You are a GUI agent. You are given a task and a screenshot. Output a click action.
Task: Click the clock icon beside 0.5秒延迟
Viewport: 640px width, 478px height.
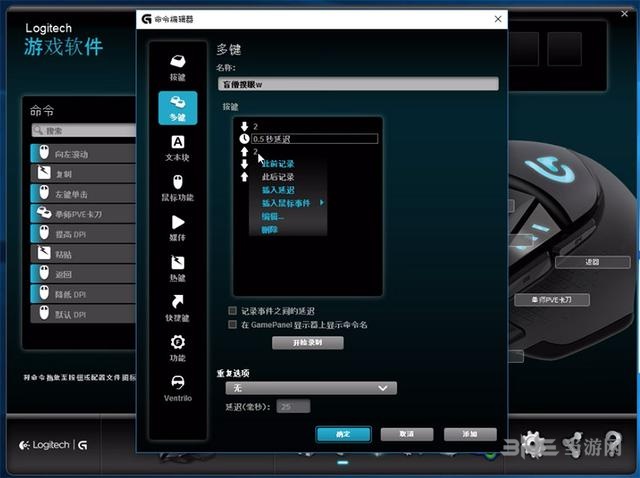(x=244, y=139)
